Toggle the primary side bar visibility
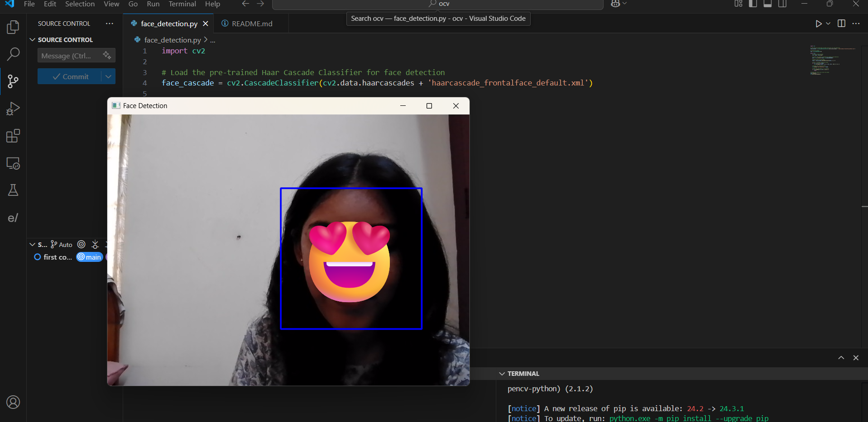The image size is (868, 422). tap(753, 4)
